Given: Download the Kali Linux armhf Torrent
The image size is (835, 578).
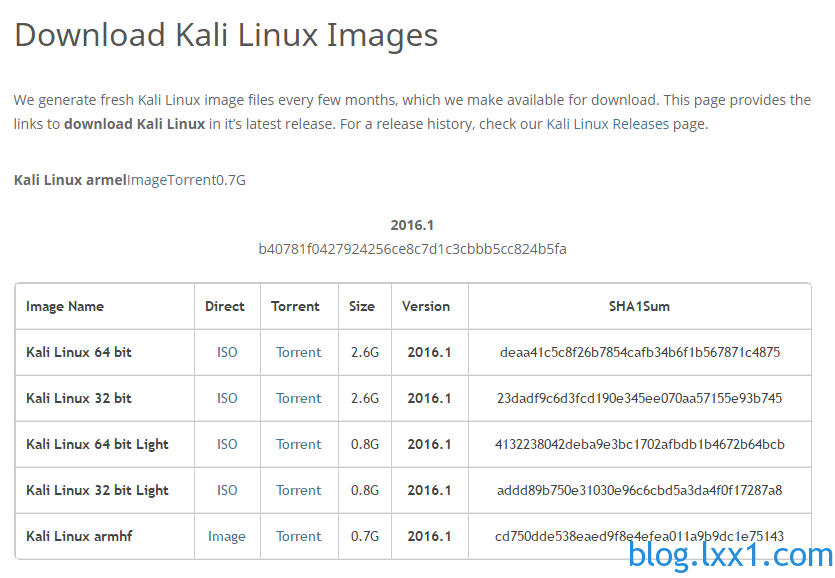Looking at the screenshot, I should tap(298, 536).
